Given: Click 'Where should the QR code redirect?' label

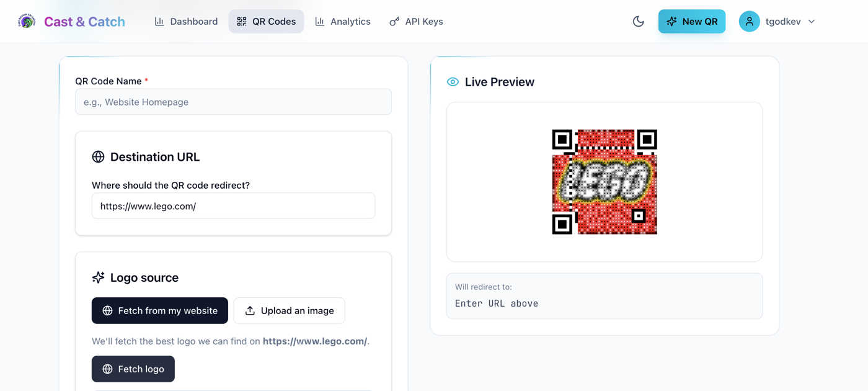Looking at the screenshot, I should (x=170, y=185).
